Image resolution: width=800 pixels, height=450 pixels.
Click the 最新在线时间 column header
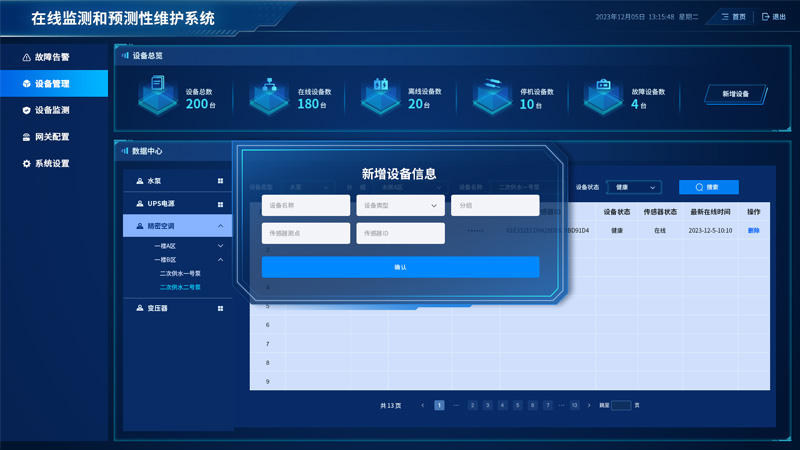click(x=710, y=212)
